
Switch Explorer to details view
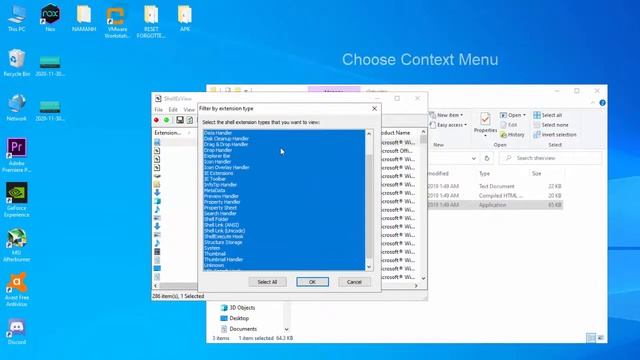[591, 338]
